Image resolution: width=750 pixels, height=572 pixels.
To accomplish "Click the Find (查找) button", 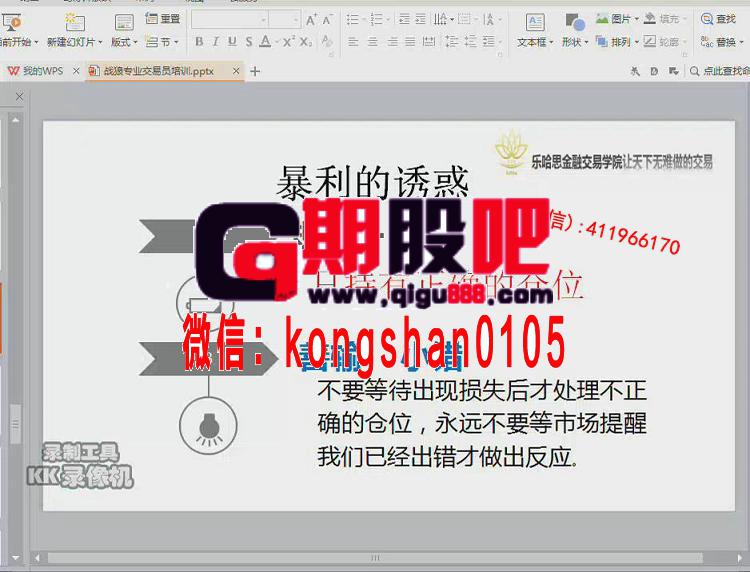I will tap(718, 19).
